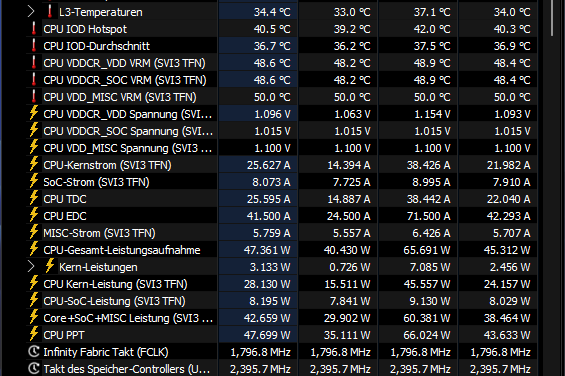Click the 45.557 W Kern-Leistung maximum value

point(427,284)
